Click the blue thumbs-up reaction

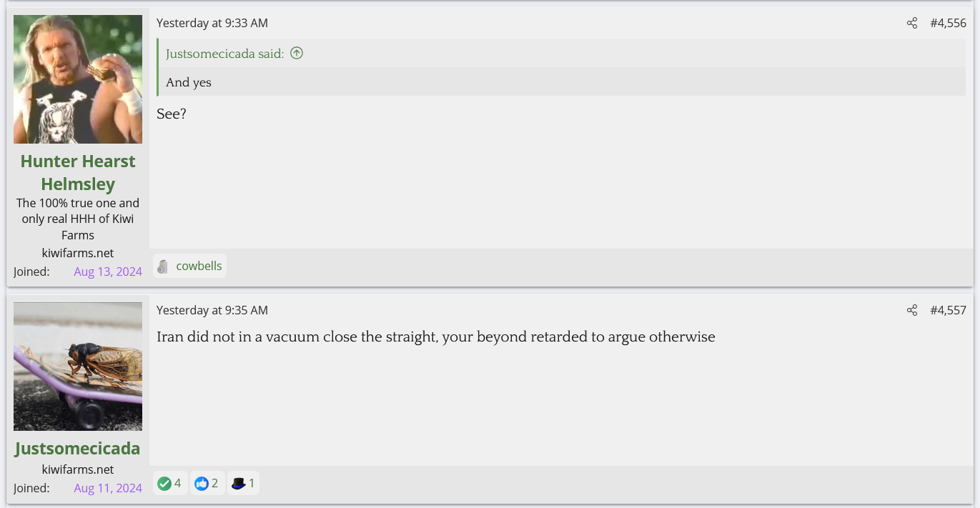tap(202, 484)
